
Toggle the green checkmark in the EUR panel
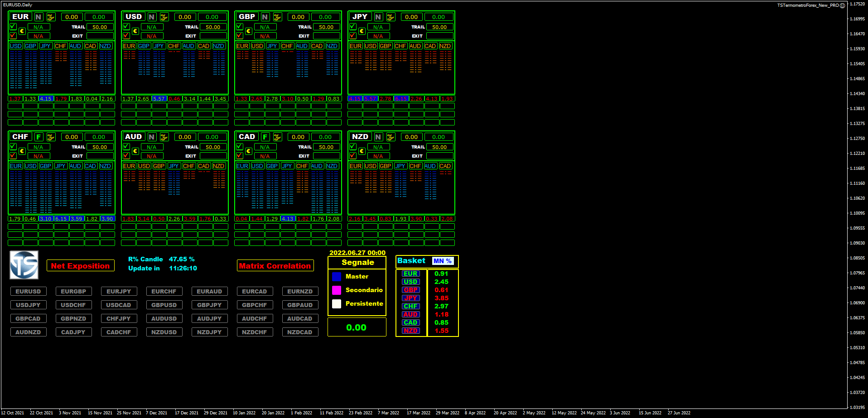click(x=13, y=26)
